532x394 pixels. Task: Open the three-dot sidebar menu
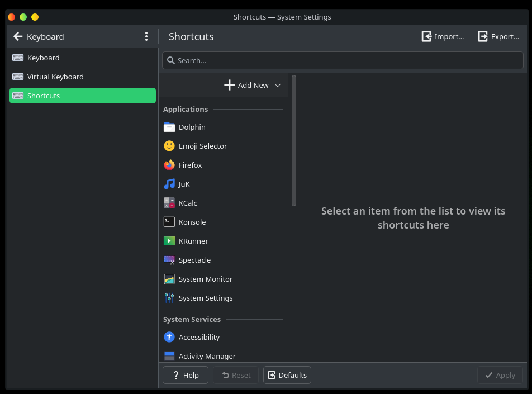coord(146,37)
